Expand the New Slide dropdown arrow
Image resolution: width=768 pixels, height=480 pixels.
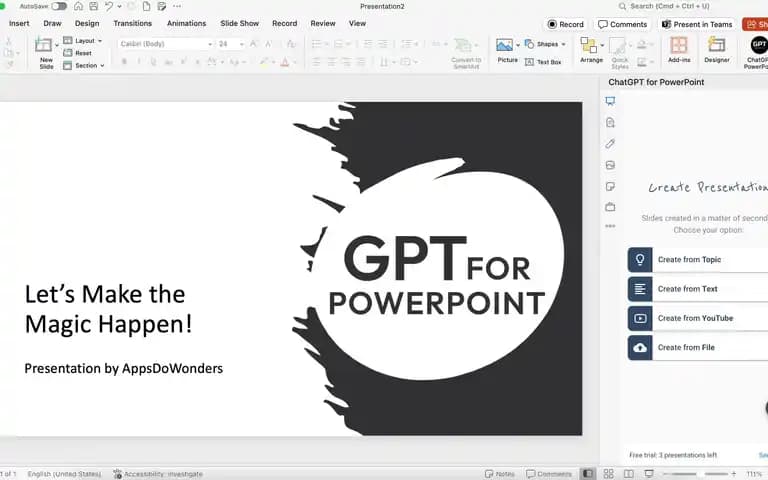[x=56, y=46]
